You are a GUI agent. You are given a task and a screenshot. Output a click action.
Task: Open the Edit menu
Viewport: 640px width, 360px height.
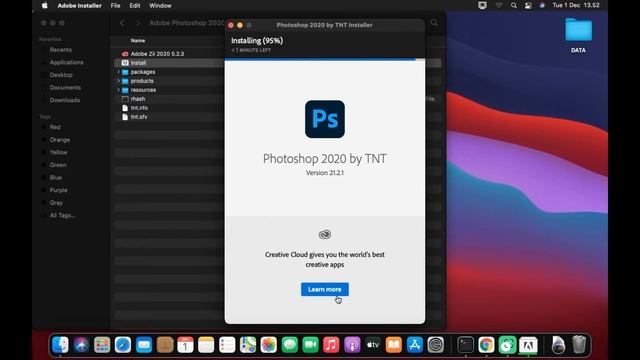click(x=135, y=5)
